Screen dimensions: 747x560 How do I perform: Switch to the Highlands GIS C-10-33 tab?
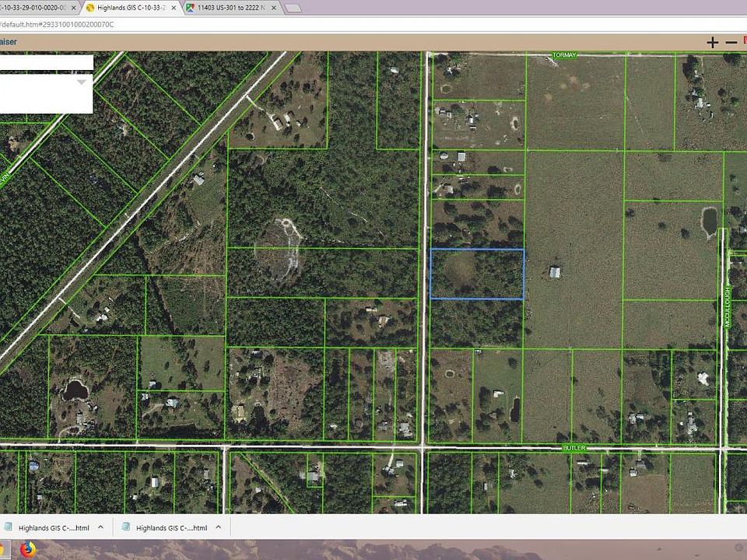click(x=132, y=8)
